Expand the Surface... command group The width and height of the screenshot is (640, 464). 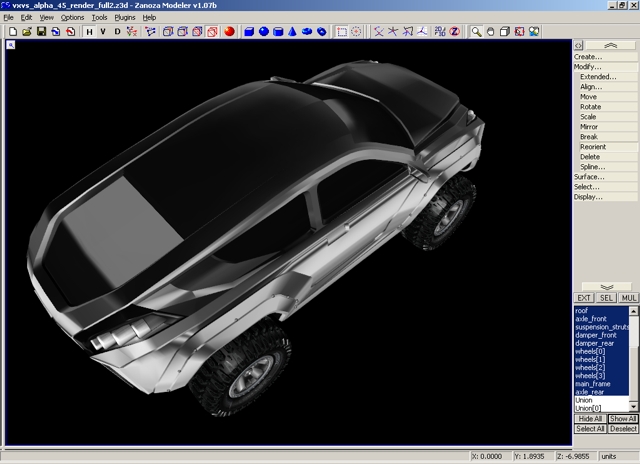click(x=589, y=177)
